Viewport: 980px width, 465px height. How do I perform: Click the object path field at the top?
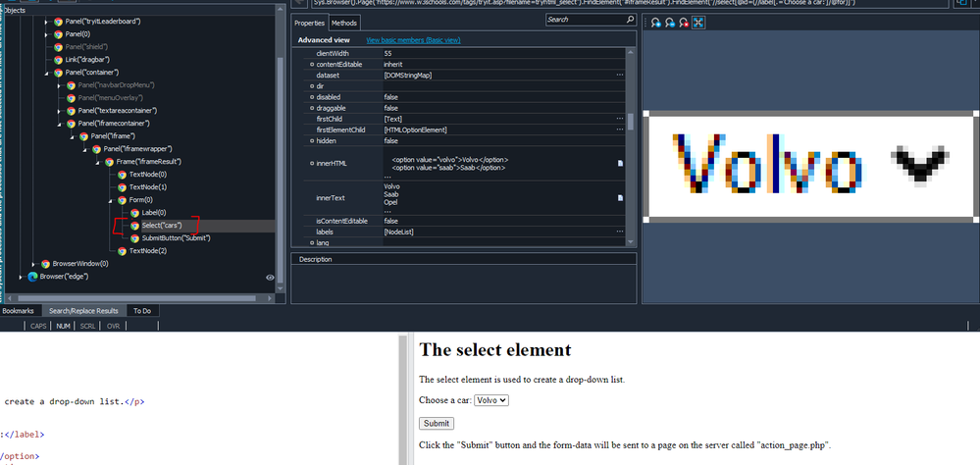tap(630, 3)
